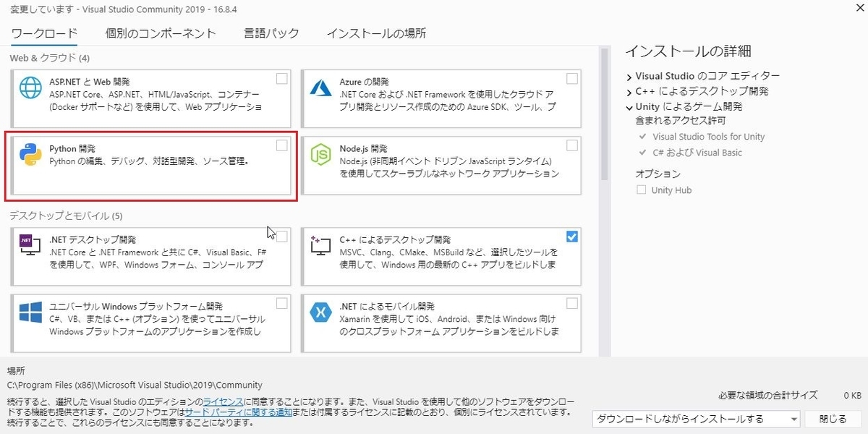Uncheck the C++ によるデスクトップ開発 checkbox
Viewport: 868px width, 434px height.
572,237
